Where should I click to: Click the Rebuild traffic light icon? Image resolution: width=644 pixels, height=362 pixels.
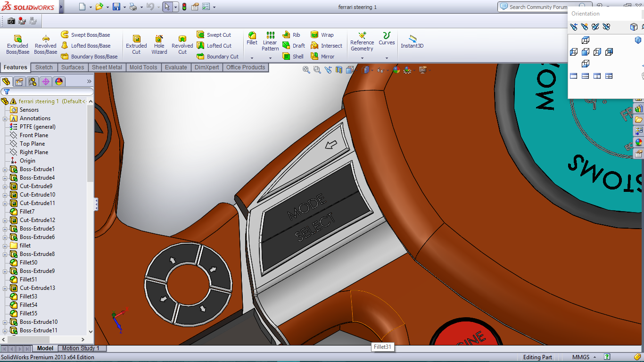pos(184,7)
